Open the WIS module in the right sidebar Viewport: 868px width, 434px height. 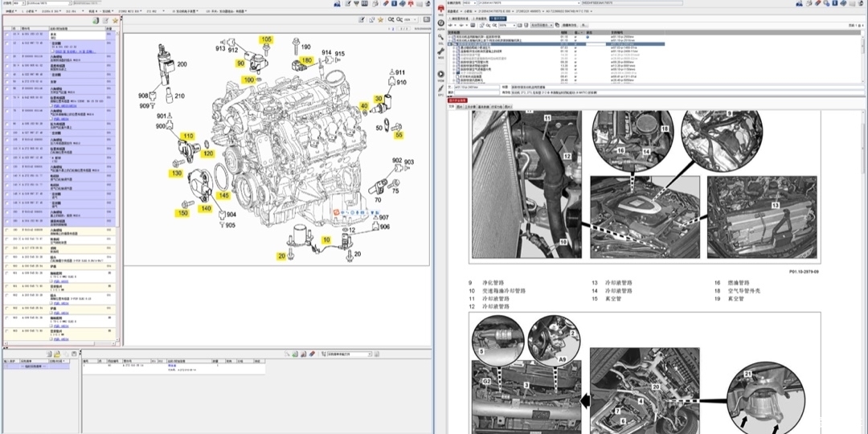(442, 10)
